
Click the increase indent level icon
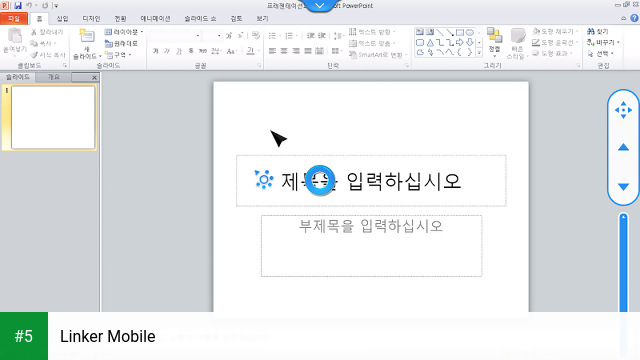click(322, 36)
